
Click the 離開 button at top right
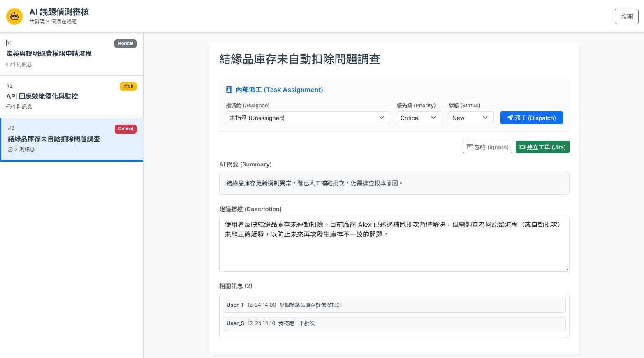626,16
